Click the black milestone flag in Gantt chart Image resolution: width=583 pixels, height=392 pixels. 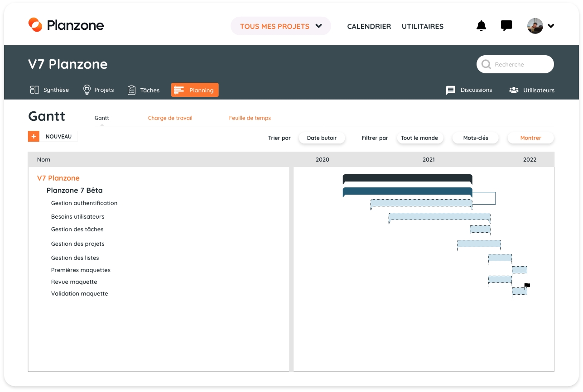527,286
